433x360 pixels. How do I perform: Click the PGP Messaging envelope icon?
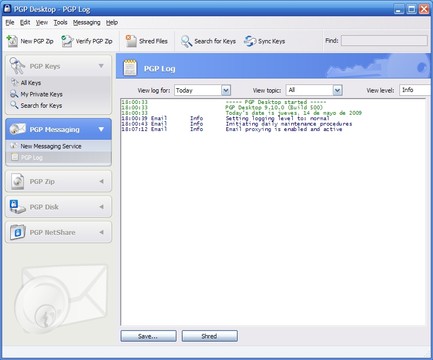[17, 129]
